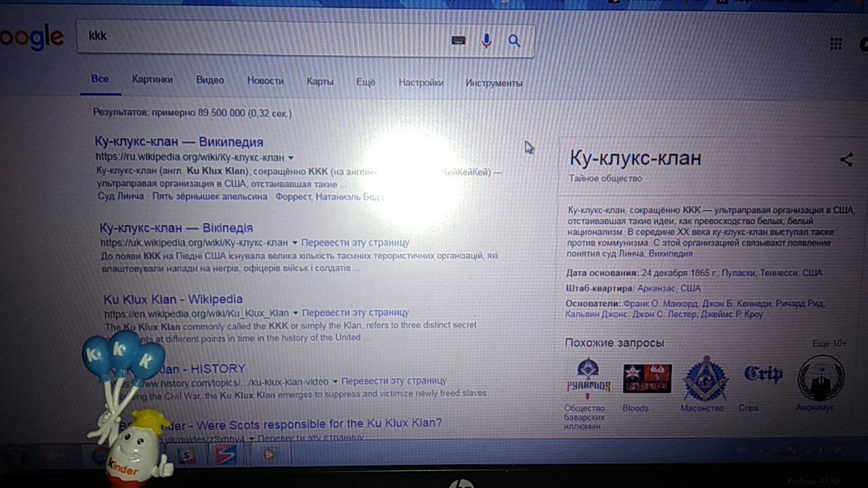The image size is (868, 488).
Task: Switch to the Карты tab
Action: click(x=320, y=81)
